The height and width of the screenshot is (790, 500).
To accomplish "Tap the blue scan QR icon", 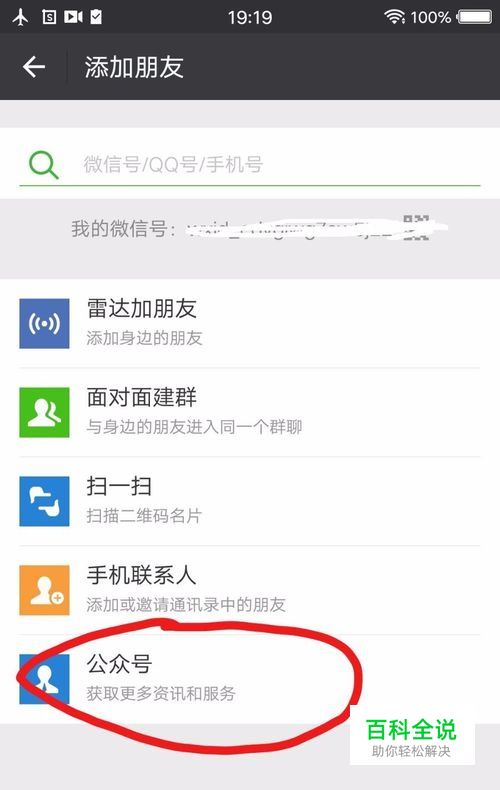I will 44,501.
